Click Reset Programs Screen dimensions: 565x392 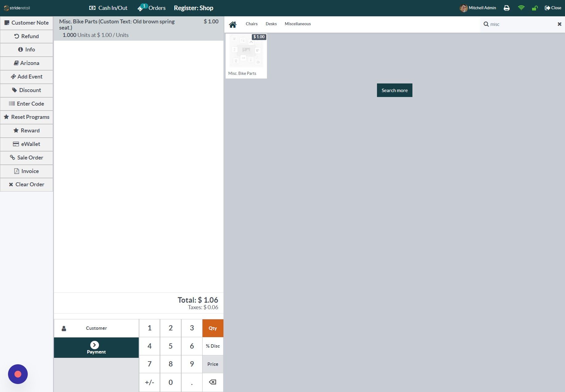click(x=27, y=117)
